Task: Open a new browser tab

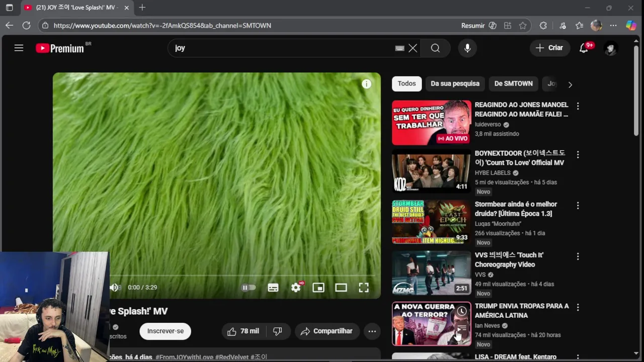Action: 142,8
